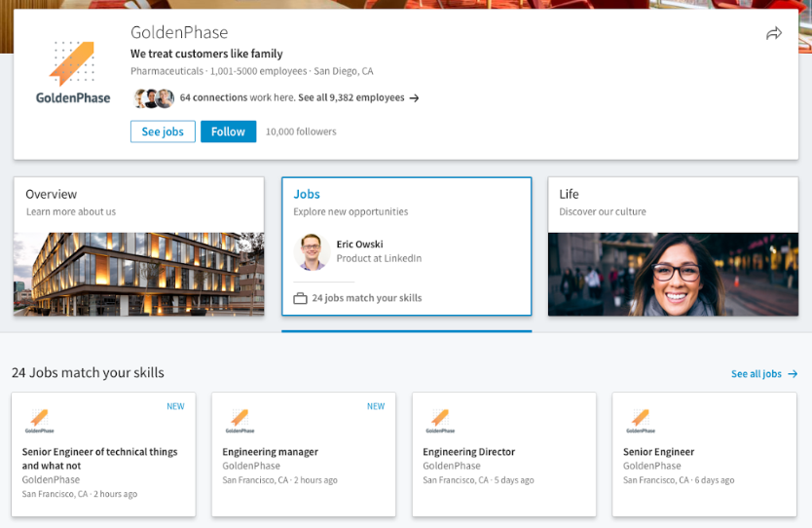
Task: Click GoldenPhase logo on Senior Engineer of technical things card
Action: pos(39,421)
